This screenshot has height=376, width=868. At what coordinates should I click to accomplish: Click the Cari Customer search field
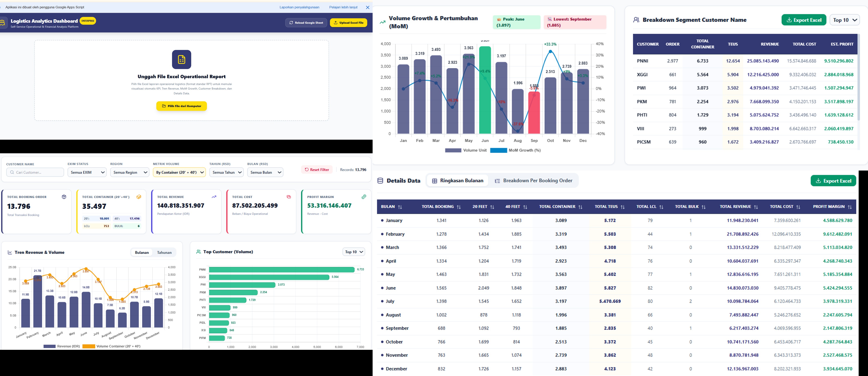tap(35, 172)
